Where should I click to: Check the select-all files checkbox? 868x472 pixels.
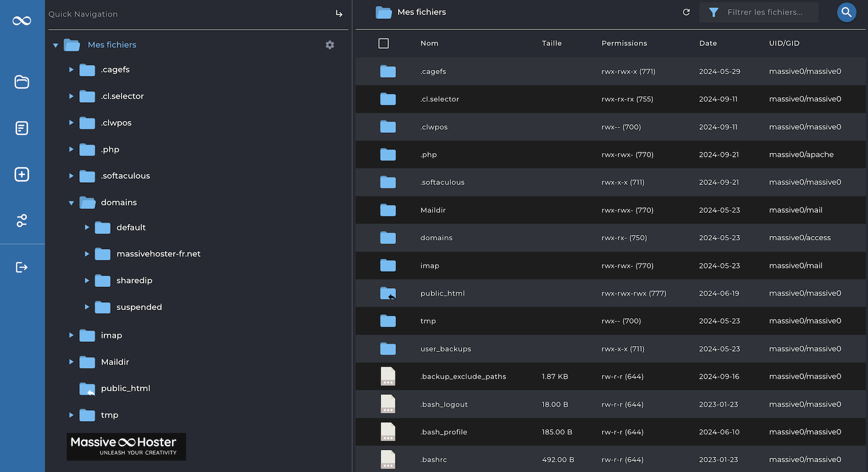(x=384, y=43)
